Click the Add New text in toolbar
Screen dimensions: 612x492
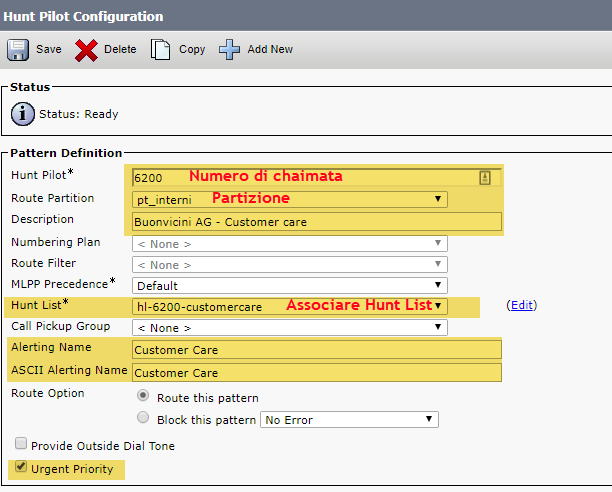270,49
